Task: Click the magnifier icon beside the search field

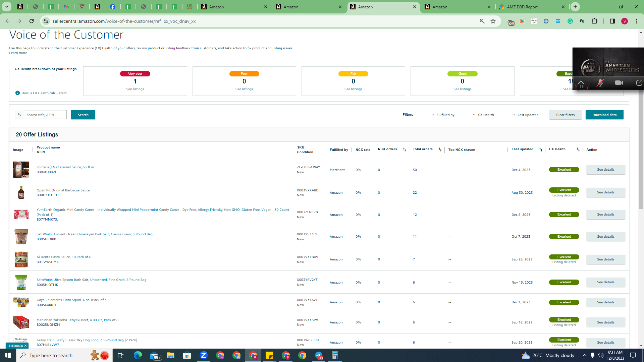Action: [19, 115]
